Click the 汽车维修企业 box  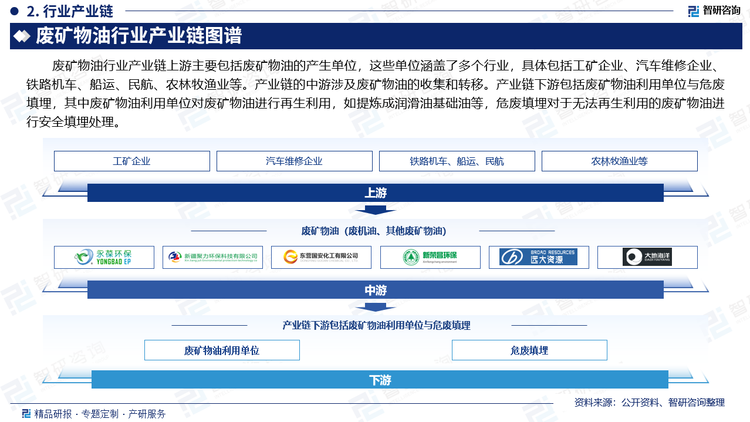tap(294, 161)
